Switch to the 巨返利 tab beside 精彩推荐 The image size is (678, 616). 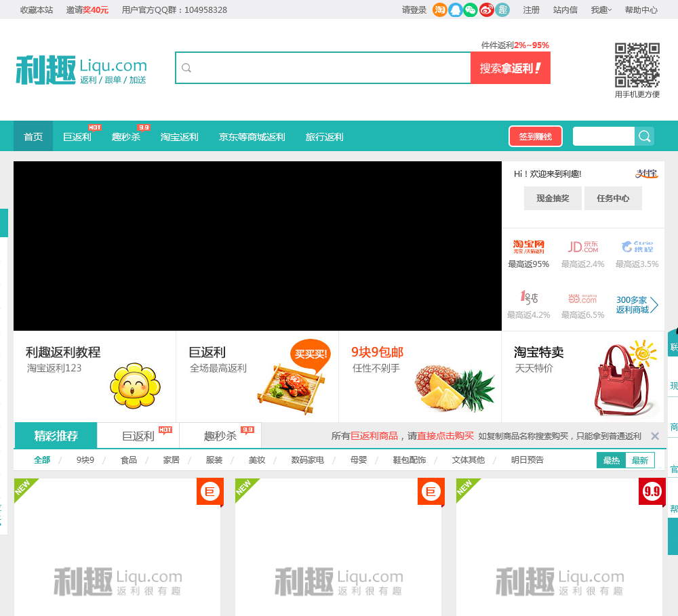(x=138, y=436)
